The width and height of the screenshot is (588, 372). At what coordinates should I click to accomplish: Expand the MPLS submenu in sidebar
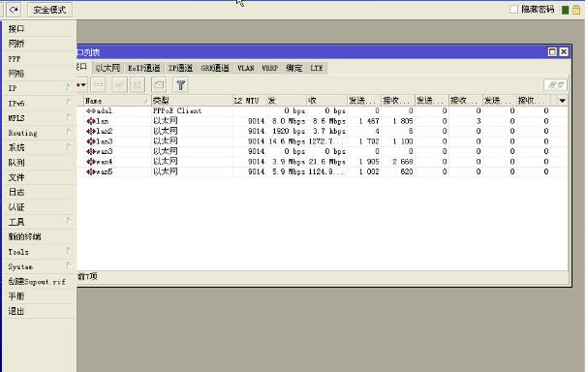click(68, 117)
